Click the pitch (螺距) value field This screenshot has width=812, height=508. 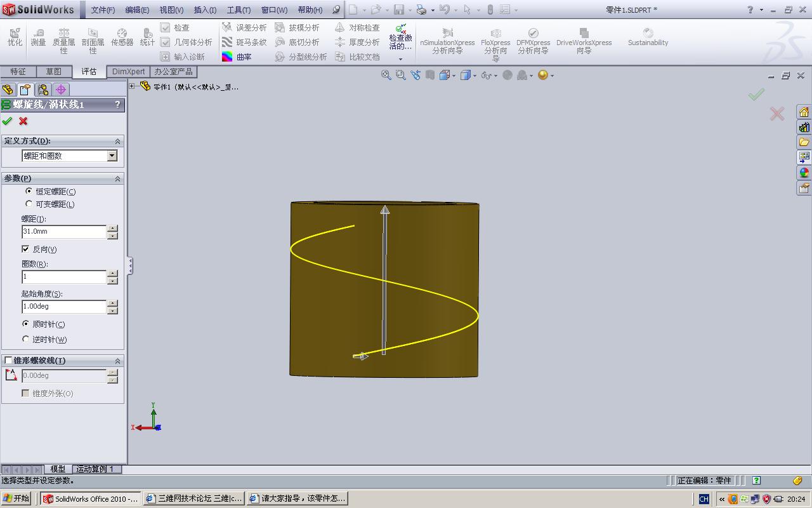coord(64,232)
